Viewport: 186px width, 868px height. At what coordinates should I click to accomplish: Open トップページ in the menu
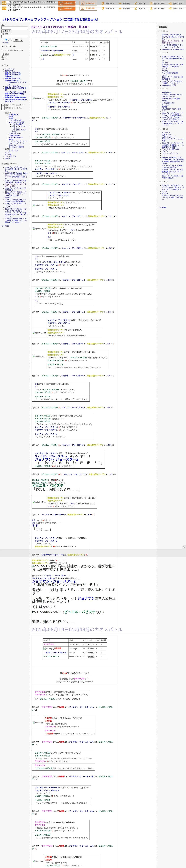(10, 69)
